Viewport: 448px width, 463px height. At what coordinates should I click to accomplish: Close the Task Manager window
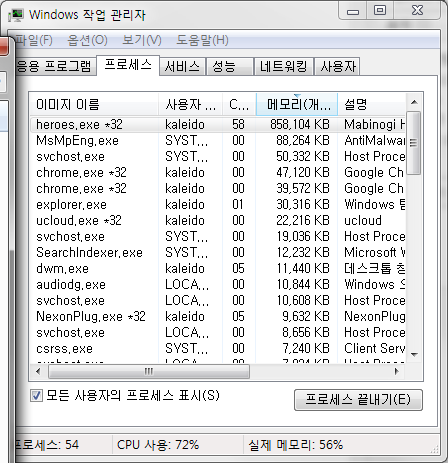[x=417, y=11]
